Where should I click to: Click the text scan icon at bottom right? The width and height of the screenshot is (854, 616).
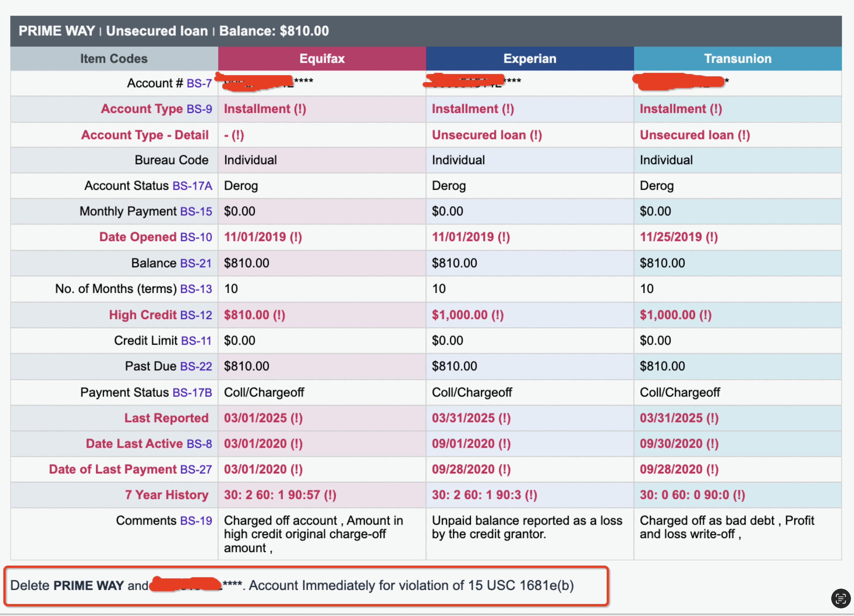841,599
